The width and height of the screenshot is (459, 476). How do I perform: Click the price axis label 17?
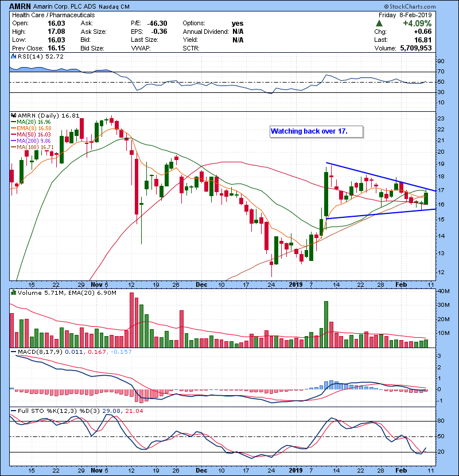[x=441, y=190]
